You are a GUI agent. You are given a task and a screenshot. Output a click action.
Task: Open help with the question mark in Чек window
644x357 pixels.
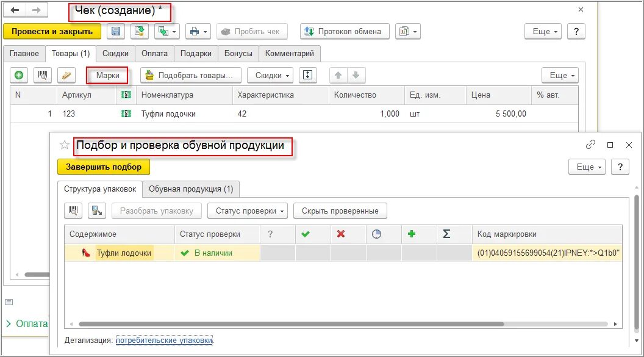pos(576,31)
